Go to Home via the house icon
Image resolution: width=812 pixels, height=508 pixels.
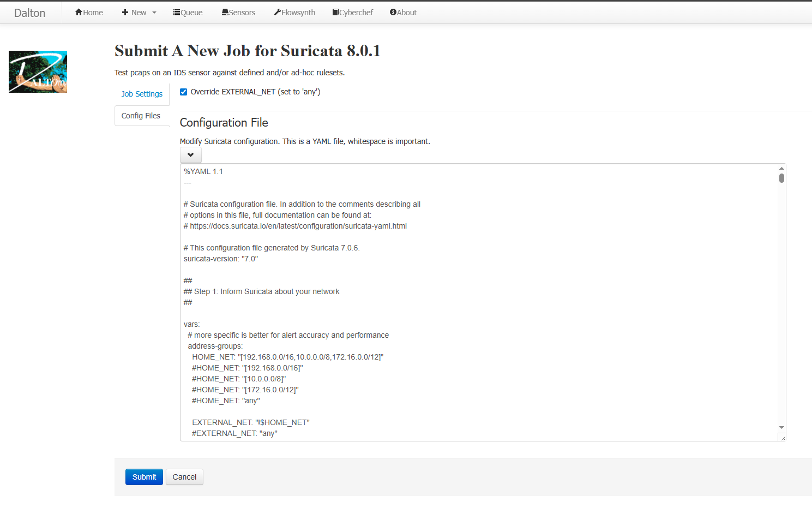click(x=79, y=12)
